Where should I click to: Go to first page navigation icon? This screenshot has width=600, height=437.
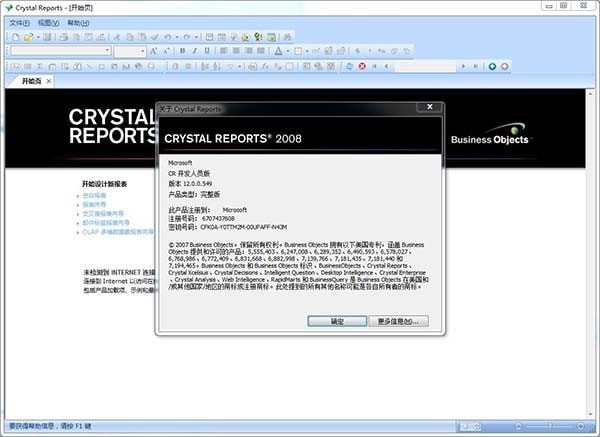(374, 66)
